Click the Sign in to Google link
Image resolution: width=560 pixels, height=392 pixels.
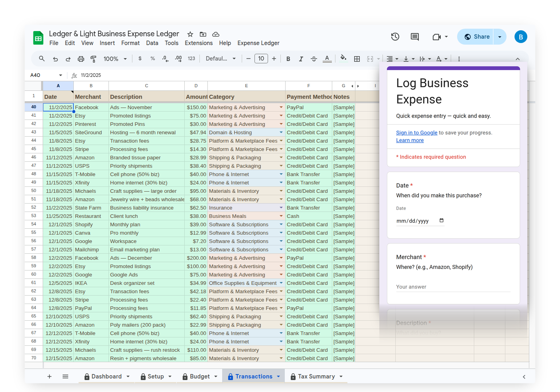[417, 133]
